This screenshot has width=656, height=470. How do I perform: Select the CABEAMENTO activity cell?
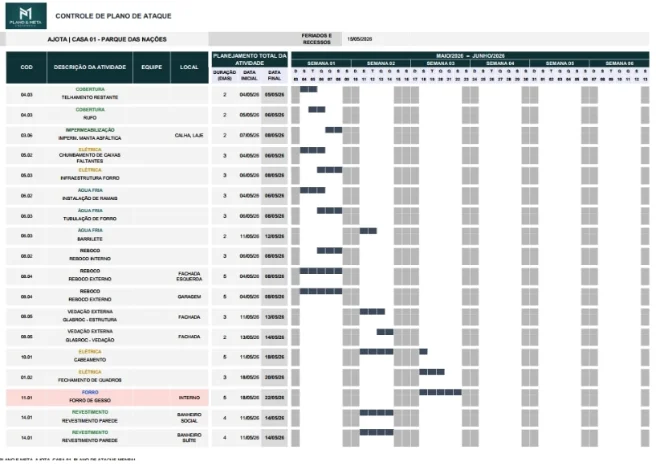coord(90,360)
